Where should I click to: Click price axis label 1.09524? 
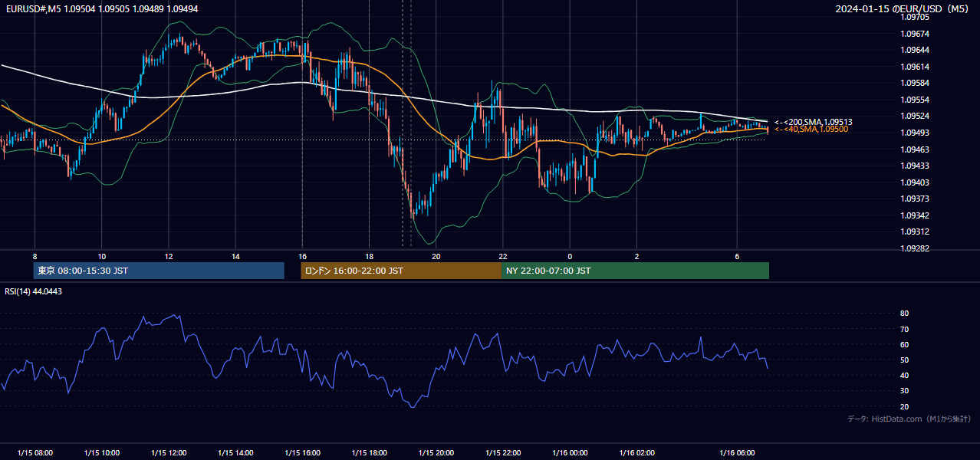click(x=914, y=117)
